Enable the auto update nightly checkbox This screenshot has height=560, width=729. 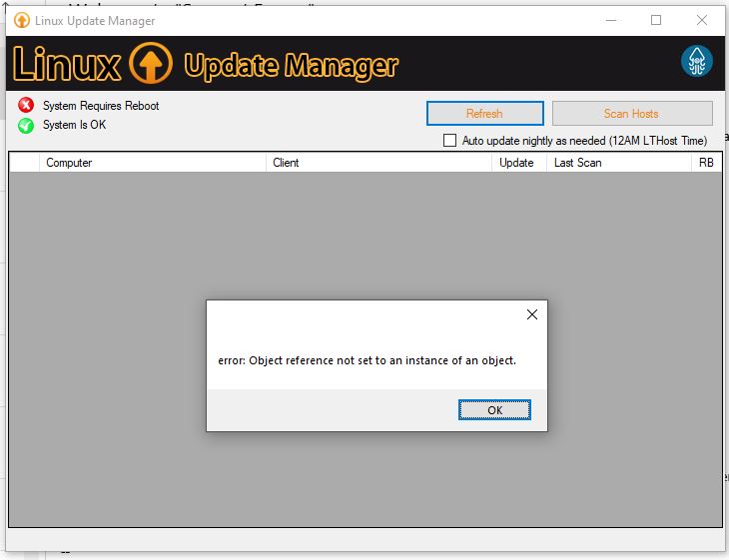coord(449,141)
